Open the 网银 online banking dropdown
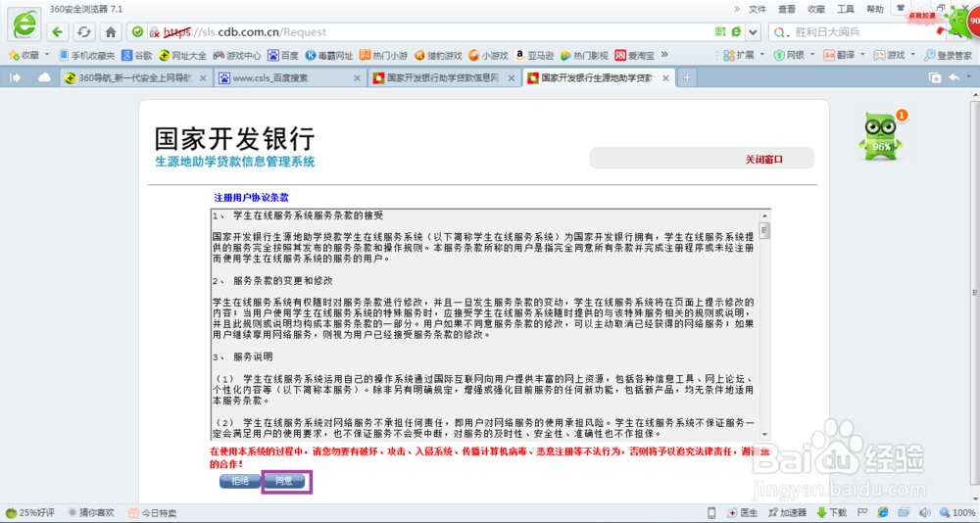Image resolution: width=980 pixels, height=523 pixels. click(x=794, y=55)
